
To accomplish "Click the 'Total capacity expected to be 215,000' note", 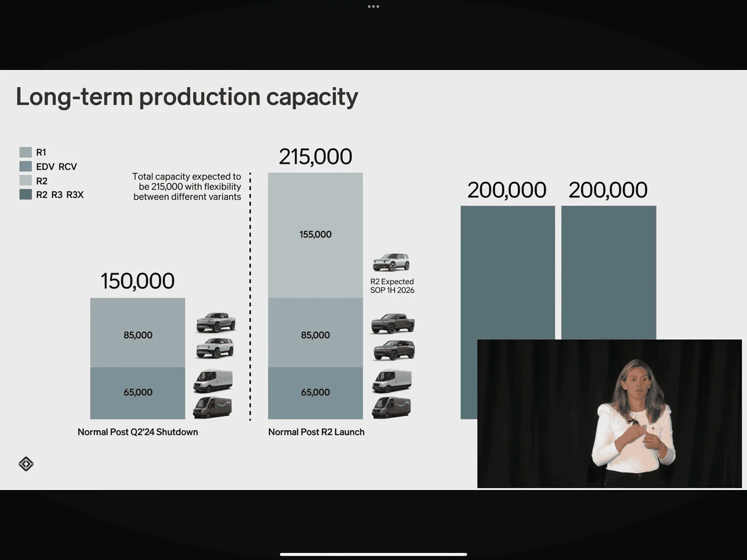I will (x=187, y=187).
